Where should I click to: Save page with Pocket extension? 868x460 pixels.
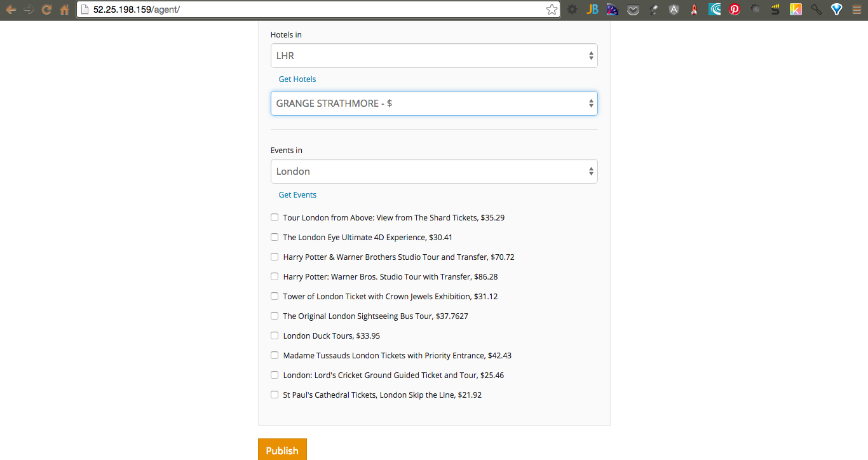[633, 10]
